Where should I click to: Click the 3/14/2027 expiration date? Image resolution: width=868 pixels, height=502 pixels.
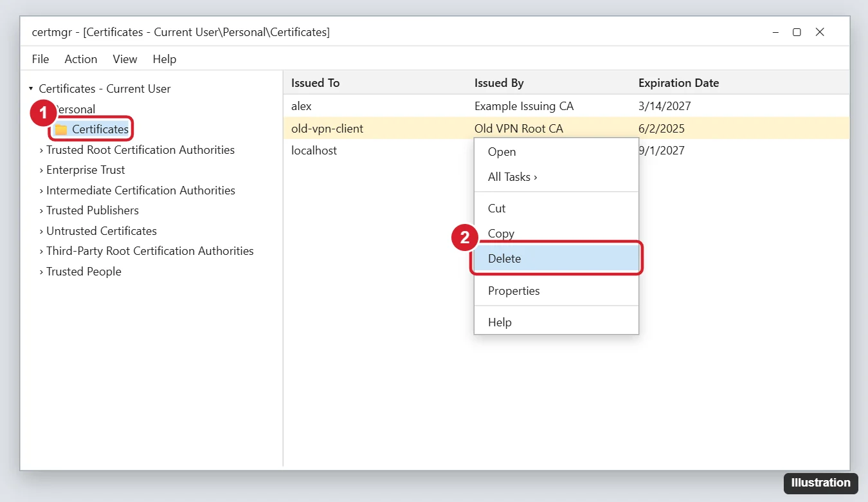tap(665, 106)
